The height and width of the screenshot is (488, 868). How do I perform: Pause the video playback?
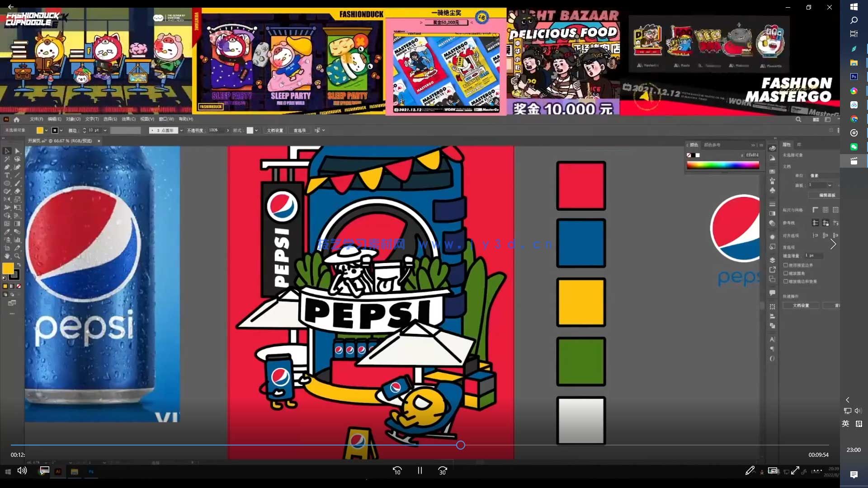pyautogui.click(x=420, y=470)
